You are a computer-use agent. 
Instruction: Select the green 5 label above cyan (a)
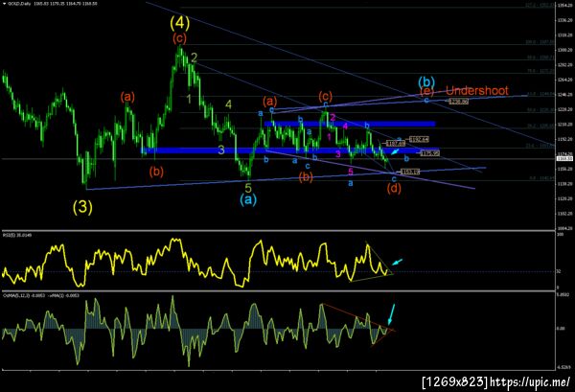tap(248, 188)
